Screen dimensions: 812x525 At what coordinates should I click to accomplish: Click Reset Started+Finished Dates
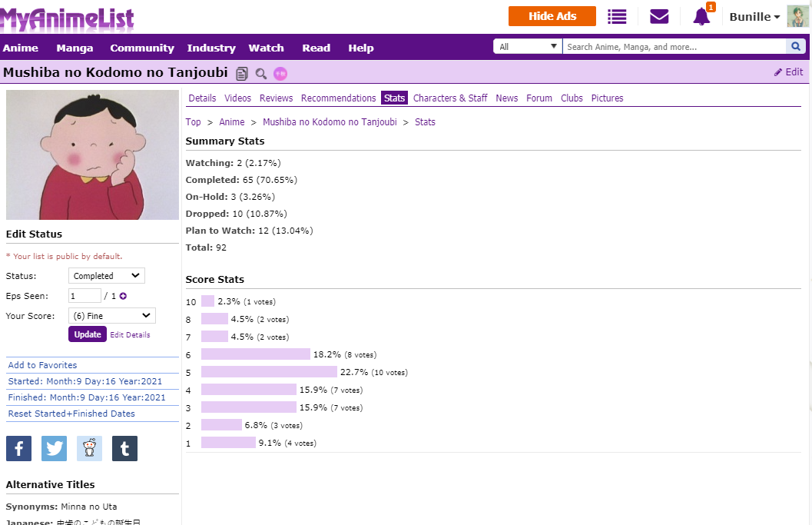[71, 414]
